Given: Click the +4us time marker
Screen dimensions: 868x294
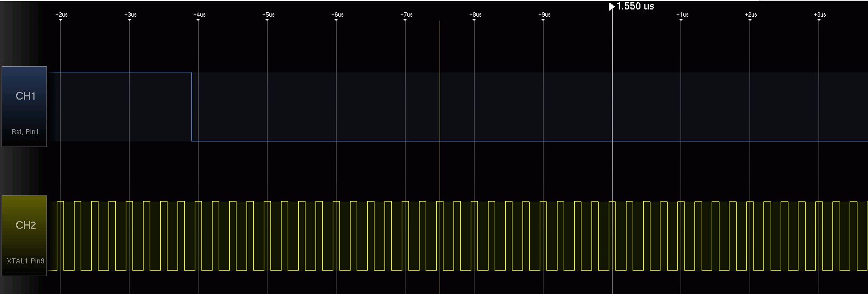Looking at the screenshot, I should pyautogui.click(x=199, y=15).
